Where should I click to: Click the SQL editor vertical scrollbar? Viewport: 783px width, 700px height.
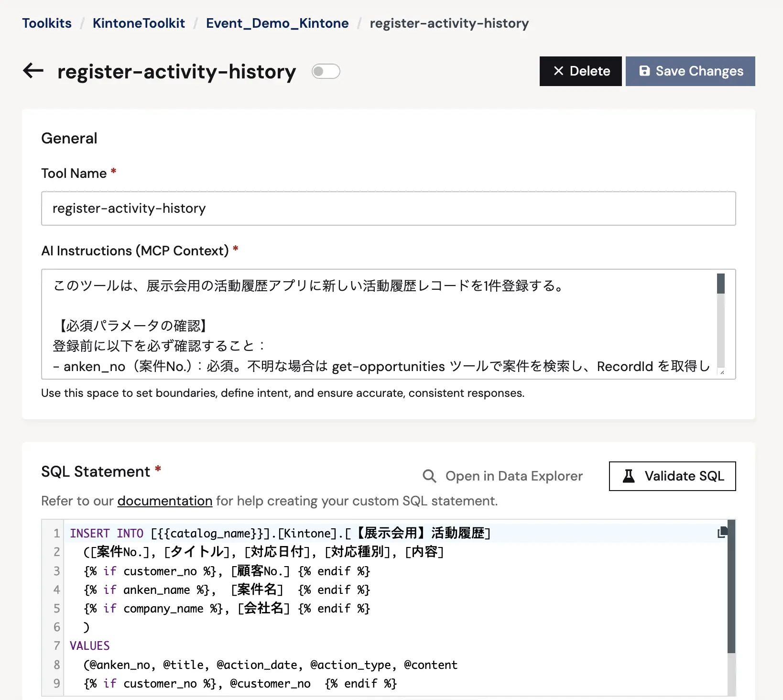point(731,587)
